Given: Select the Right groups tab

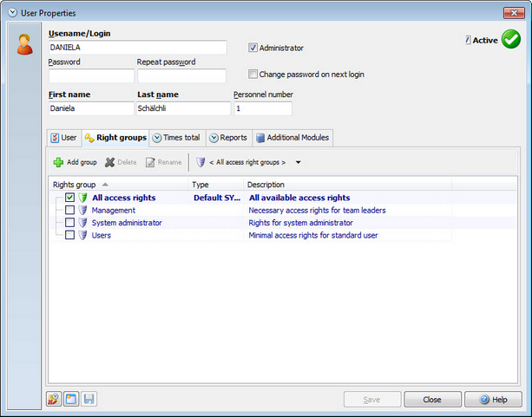Looking at the screenshot, I should [115, 138].
